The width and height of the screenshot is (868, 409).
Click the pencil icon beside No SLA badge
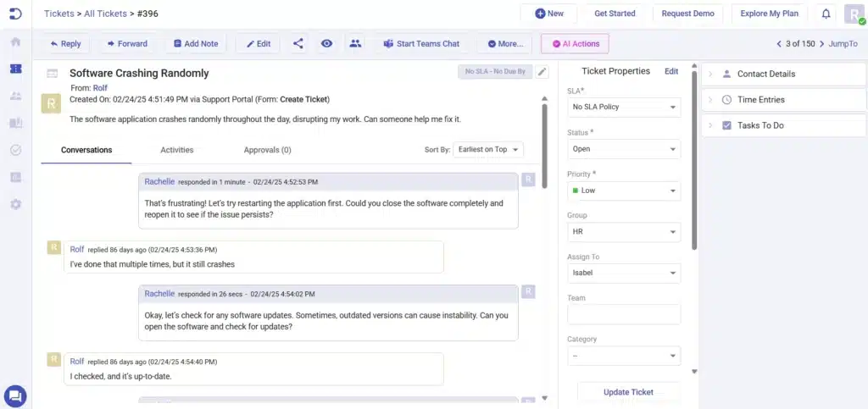point(542,72)
